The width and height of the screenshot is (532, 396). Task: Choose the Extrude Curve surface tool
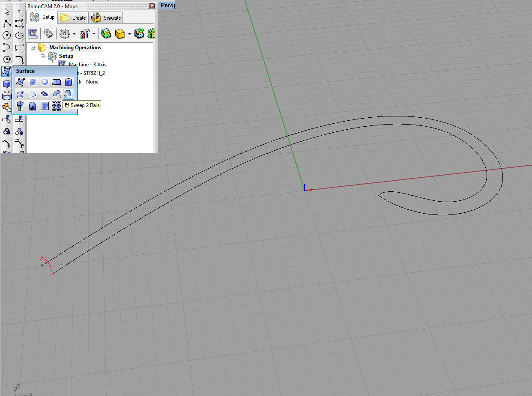pyautogui.click(x=69, y=82)
